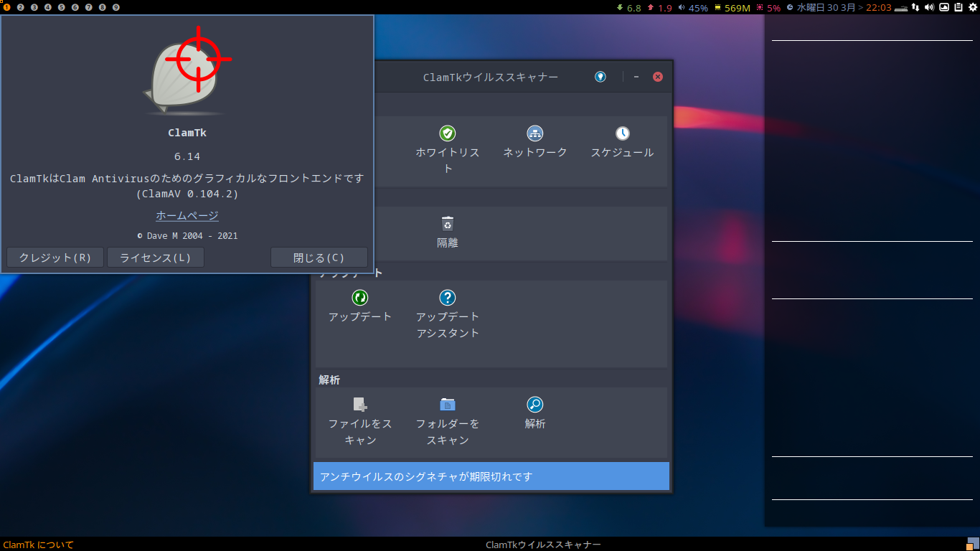Click ライセンス(L) button in the about dialog

point(156,258)
